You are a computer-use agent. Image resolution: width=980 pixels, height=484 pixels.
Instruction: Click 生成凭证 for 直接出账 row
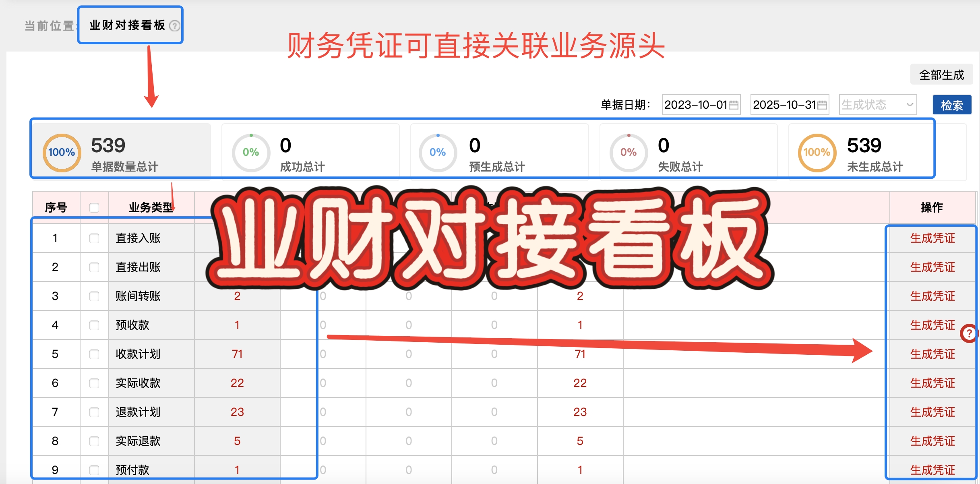[x=932, y=267]
